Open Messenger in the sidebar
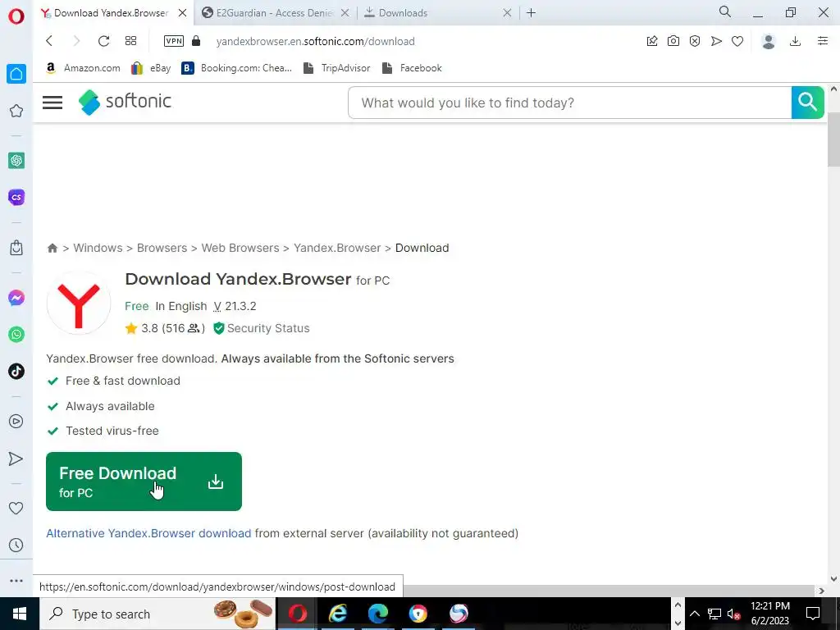The height and width of the screenshot is (630, 840). [x=16, y=298]
